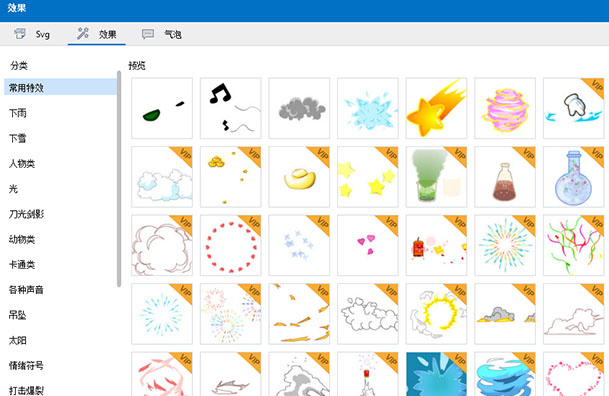Select the black music notes effect
609x396 pixels.
click(231, 108)
